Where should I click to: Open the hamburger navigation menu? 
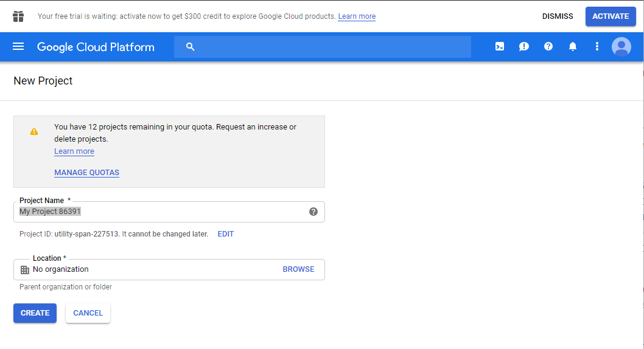pos(18,47)
